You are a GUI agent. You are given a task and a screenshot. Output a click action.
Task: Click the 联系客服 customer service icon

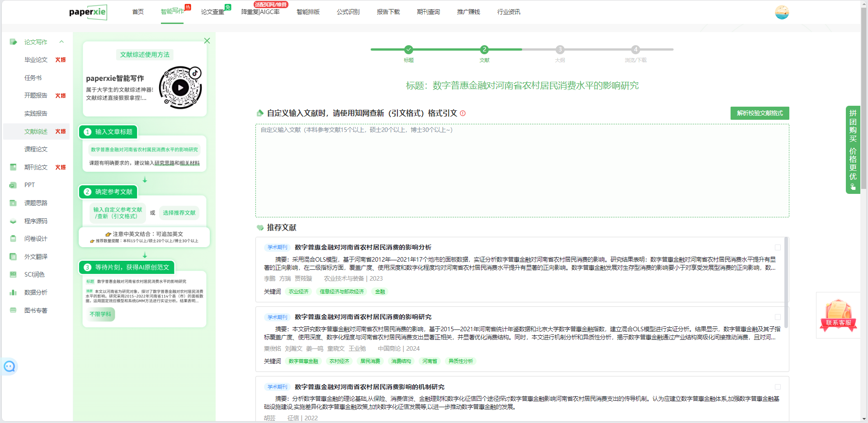(838, 315)
